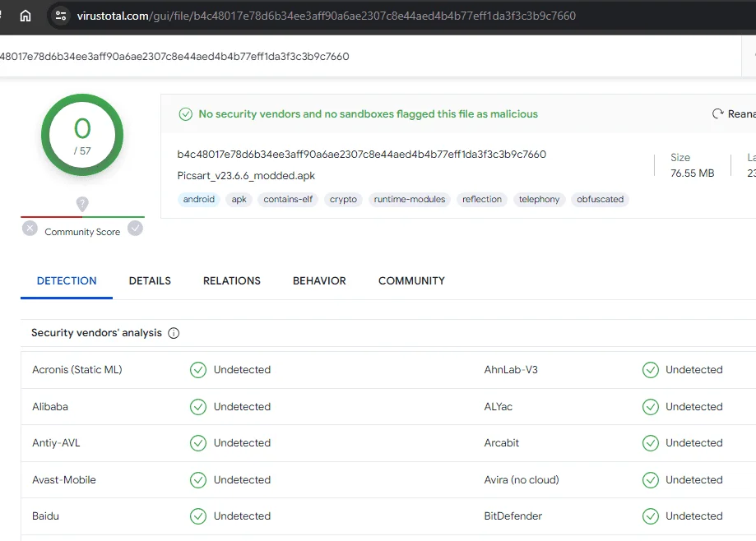Click the Community Score label
The height and width of the screenshot is (541, 756).
[82, 232]
